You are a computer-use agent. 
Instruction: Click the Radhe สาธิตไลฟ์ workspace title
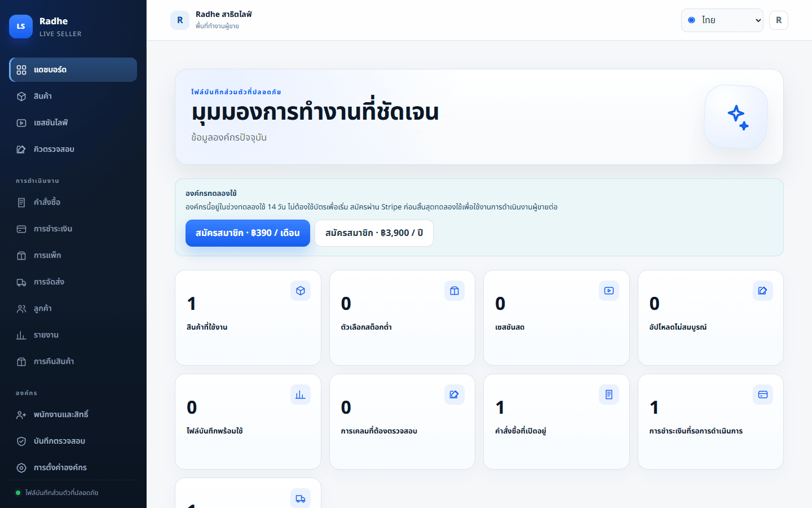pos(224,14)
